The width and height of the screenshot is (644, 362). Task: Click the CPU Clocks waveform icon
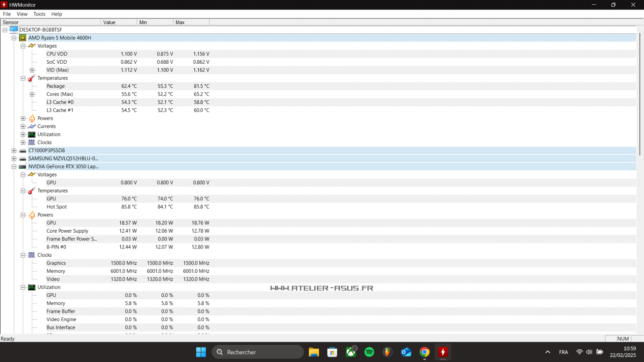coord(32,142)
